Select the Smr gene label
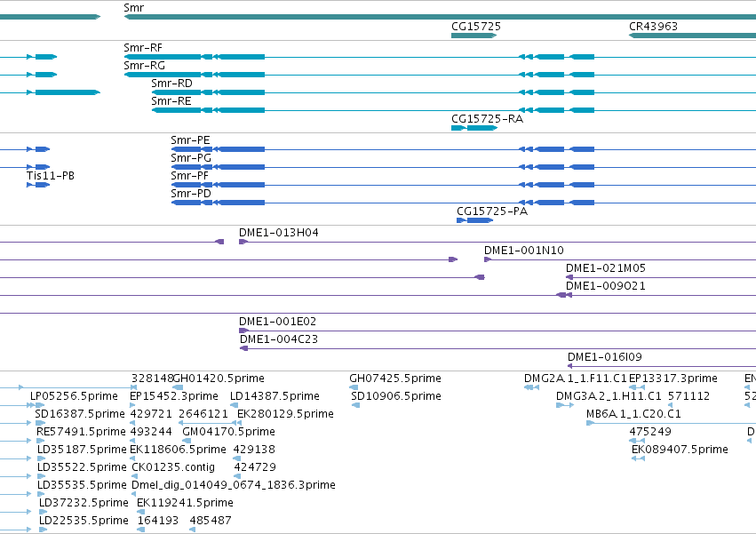This screenshot has height=534, width=756. [133, 8]
